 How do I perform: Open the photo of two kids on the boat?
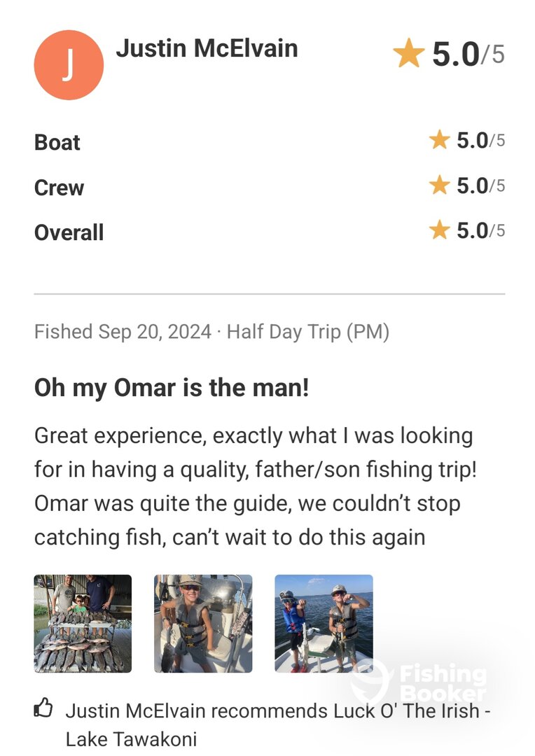pyautogui.click(x=324, y=624)
